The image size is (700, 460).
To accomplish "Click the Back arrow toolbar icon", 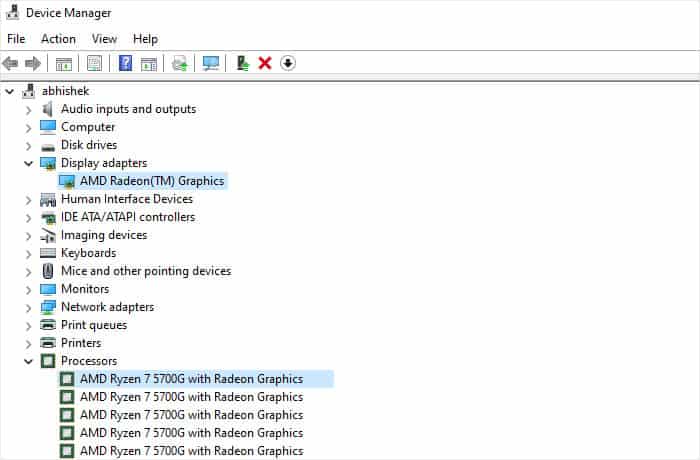I will click(x=10, y=63).
